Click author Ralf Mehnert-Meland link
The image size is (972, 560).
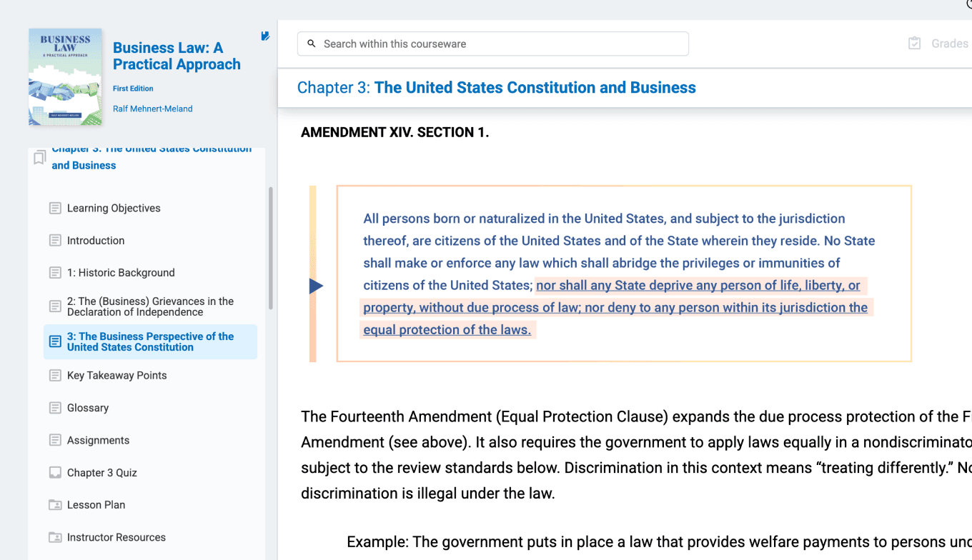tap(152, 109)
